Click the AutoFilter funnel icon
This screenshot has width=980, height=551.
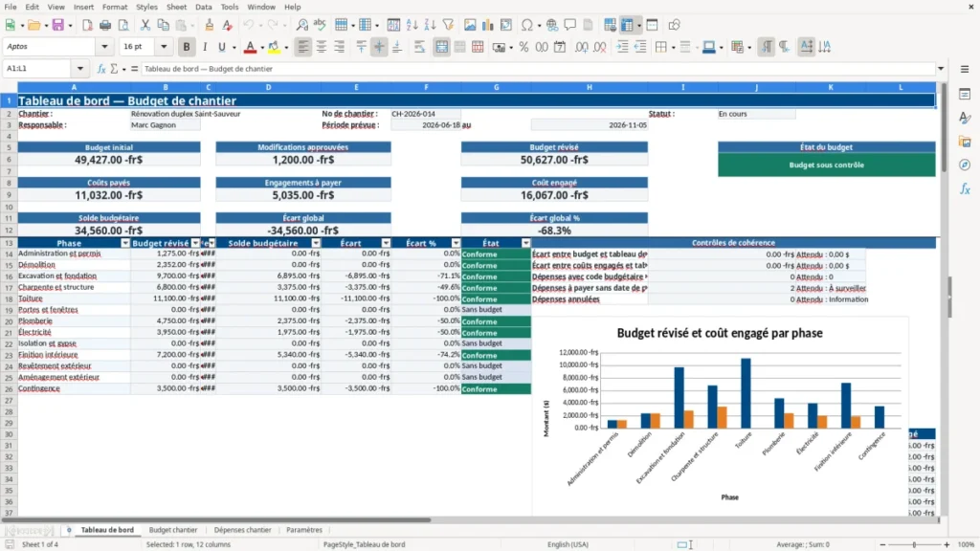pyautogui.click(x=448, y=25)
